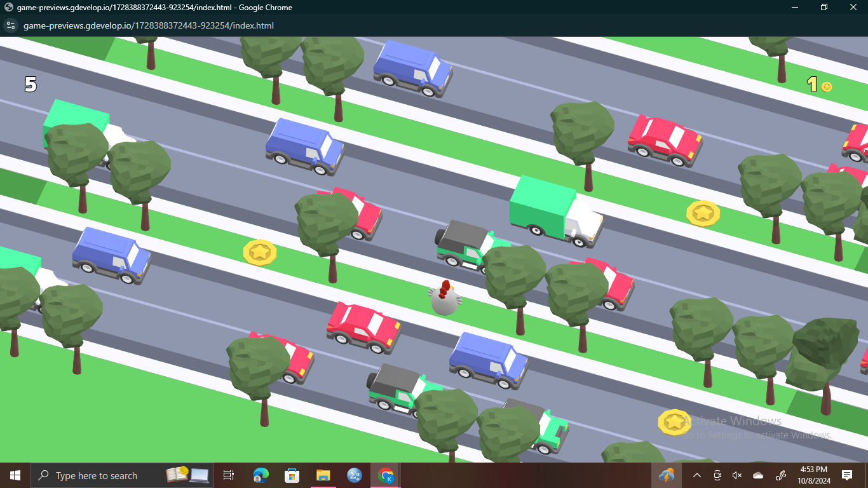
Task: Open OneDrive from the system tray
Action: click(757, 475)
